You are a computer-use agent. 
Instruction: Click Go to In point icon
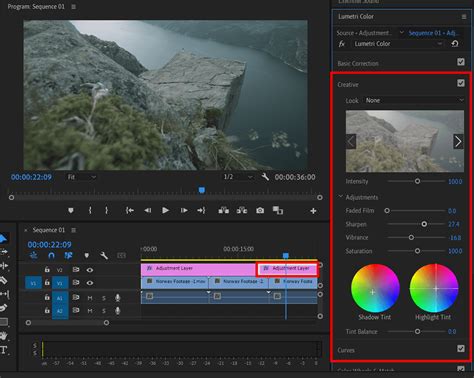(x=130, y=210)
